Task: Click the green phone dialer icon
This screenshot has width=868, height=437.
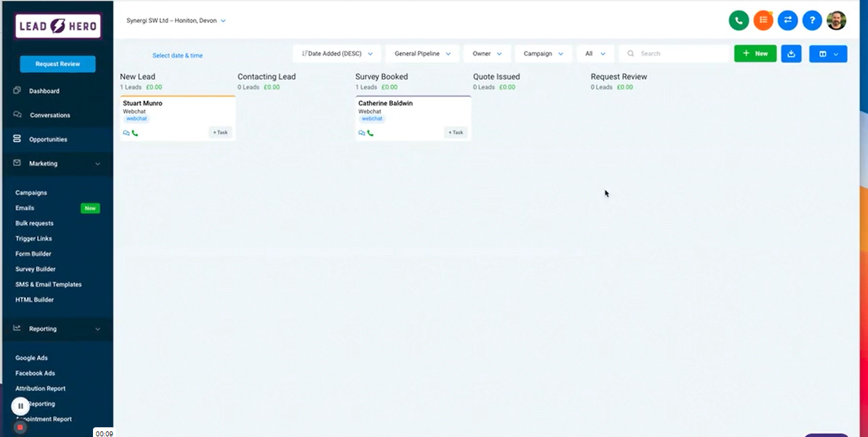Action: 738,20
